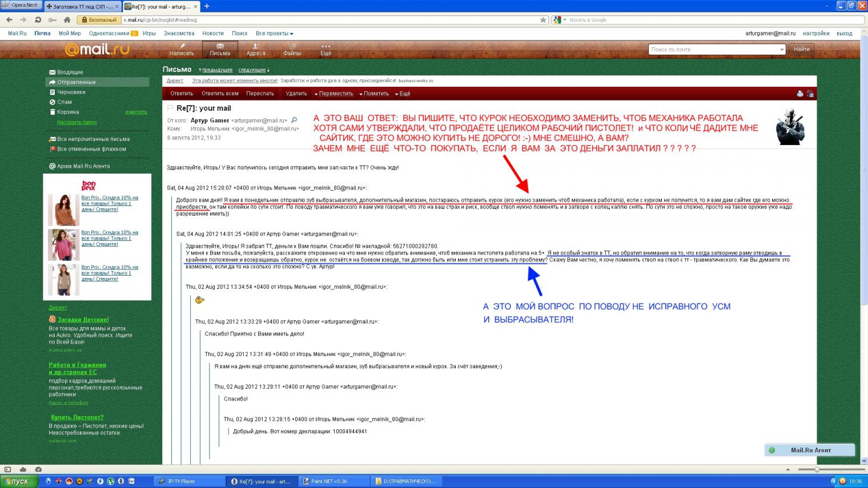Click the Ответить button
Screen dimensions: 868x488
(182, 94)
